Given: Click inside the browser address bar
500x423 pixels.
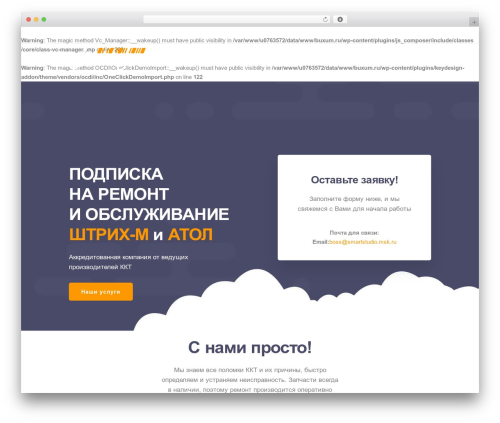Looking at the screenshot, I should click(237, 20).
